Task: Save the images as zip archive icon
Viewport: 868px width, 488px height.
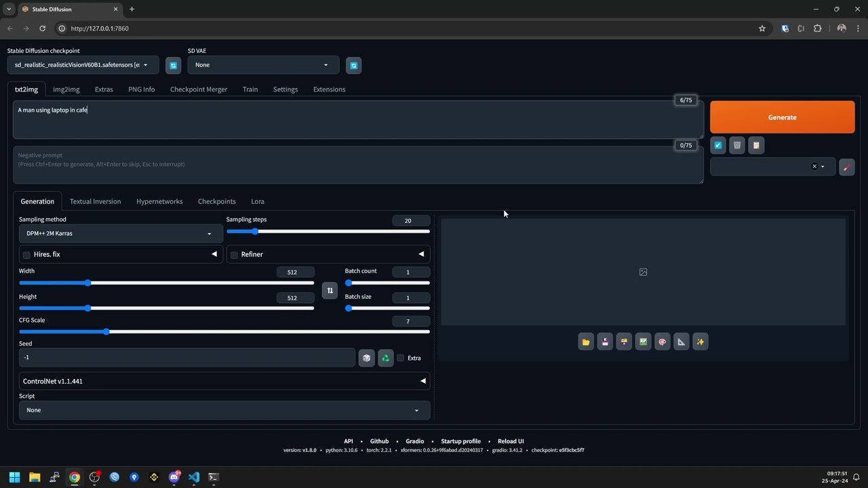Action: [x=624, y=342]
